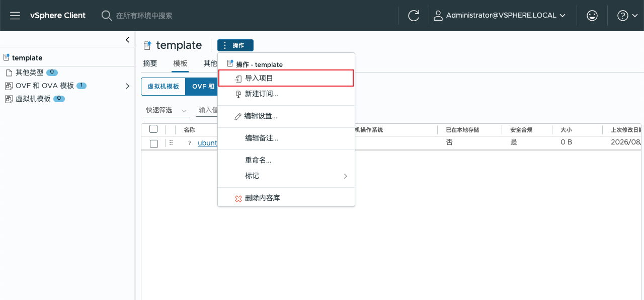Collapse the left sidebar panel

click(127, 40)
